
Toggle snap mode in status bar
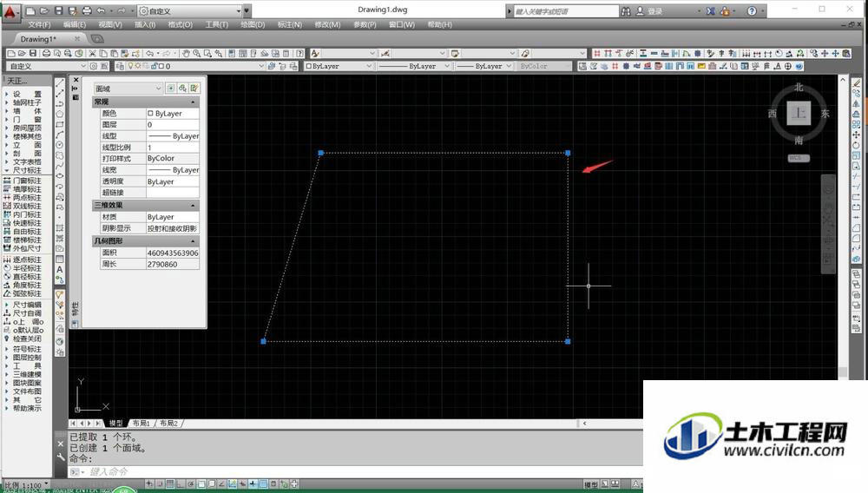point(160,484)
